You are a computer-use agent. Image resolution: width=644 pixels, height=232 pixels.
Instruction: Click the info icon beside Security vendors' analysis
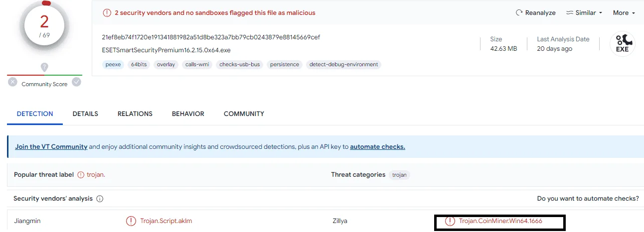(x=100, y=199)
